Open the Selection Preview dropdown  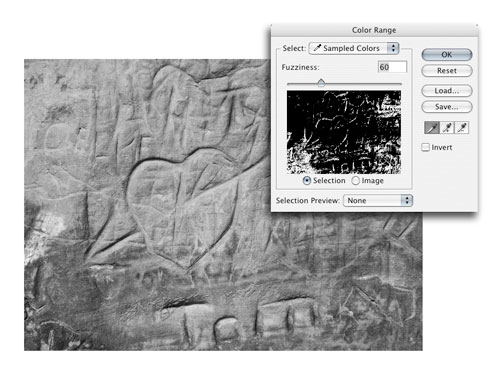point(378,201)
